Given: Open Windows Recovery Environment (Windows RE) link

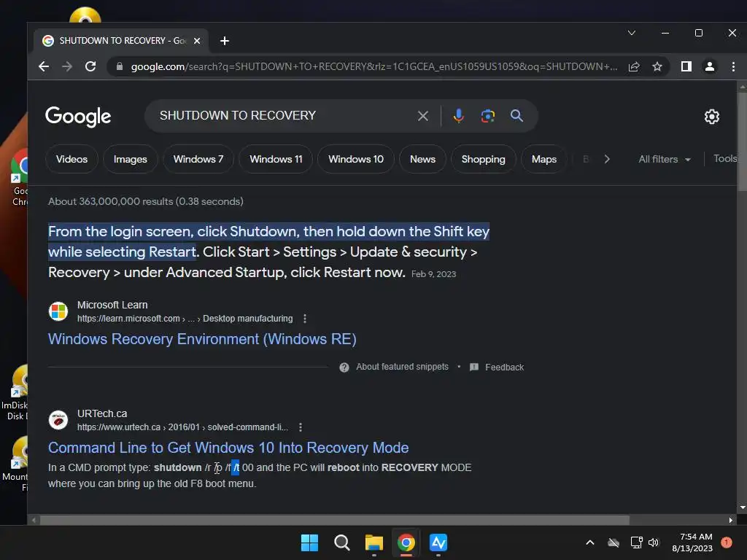Looking at the screenshot, I should pos(202,339).
